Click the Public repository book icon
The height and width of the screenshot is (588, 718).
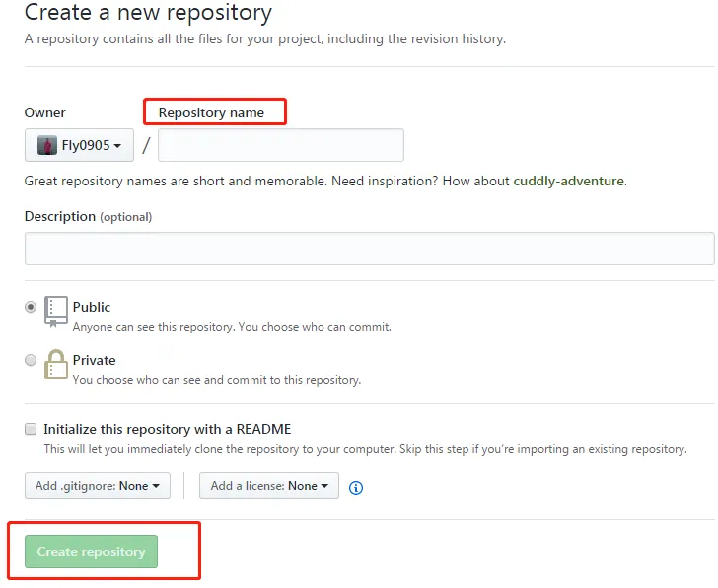coord(55,310)
